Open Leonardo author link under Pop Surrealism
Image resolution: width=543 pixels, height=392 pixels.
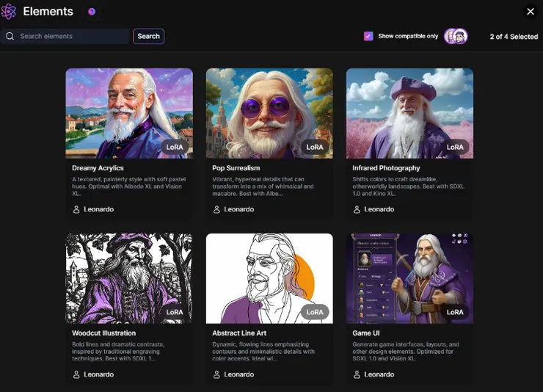point(239,209)
